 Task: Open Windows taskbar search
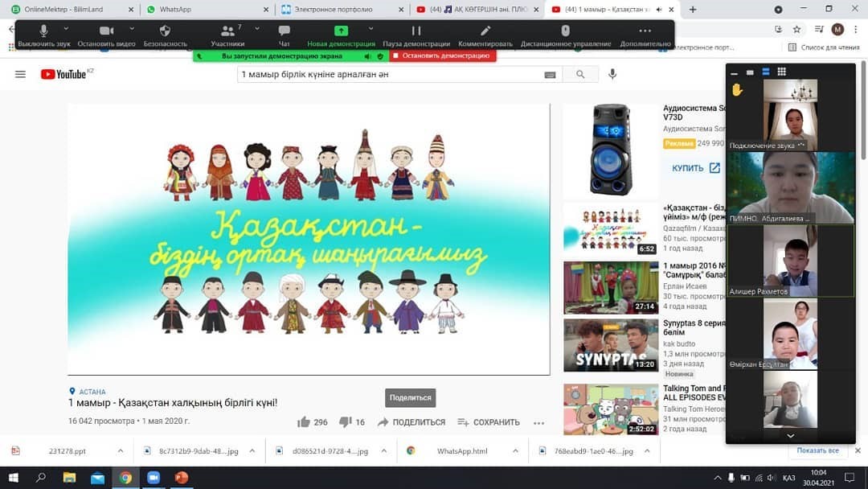[x=40, y=478]
